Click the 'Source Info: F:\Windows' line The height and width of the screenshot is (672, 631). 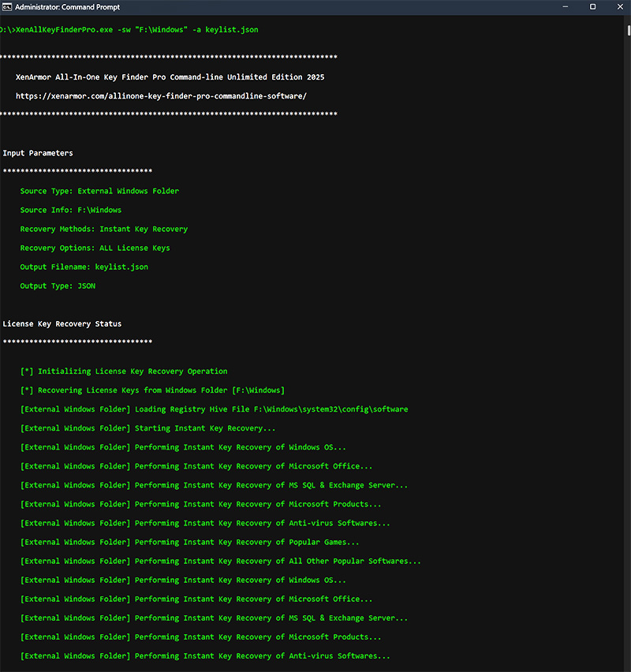point(71,210)
